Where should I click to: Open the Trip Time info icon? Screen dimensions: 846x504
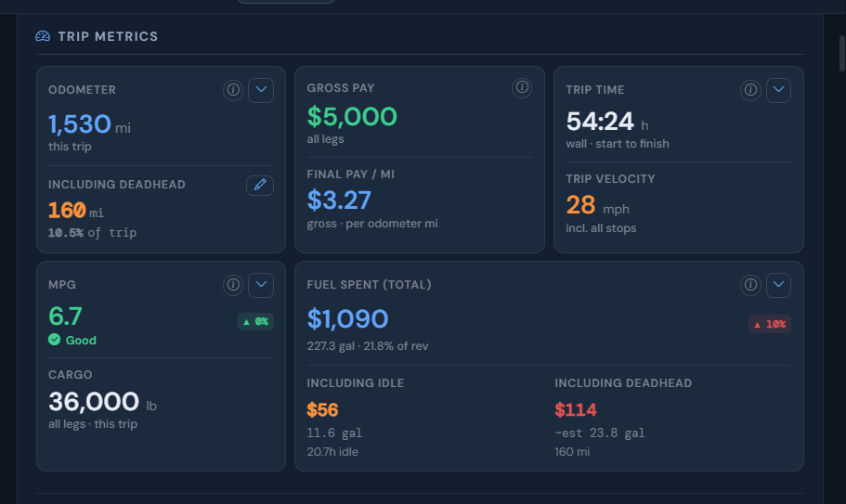[x=750, y=89]
